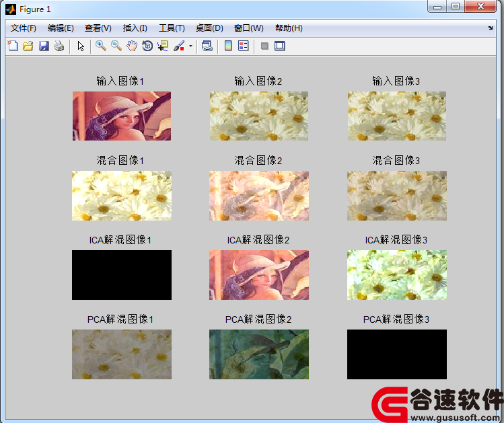Open a file with the folder icon

tap(28, 46)
